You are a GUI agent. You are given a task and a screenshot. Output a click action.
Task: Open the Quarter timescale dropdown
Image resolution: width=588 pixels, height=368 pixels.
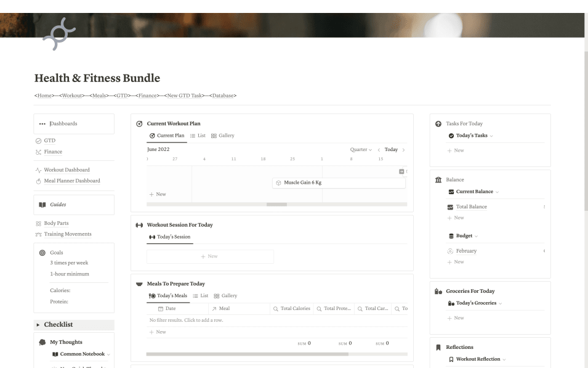coord(361,149)
